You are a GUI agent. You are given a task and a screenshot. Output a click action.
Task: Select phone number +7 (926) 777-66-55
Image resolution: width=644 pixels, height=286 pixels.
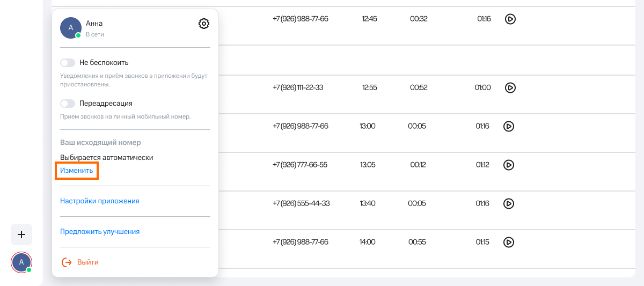tap(300, 165)
